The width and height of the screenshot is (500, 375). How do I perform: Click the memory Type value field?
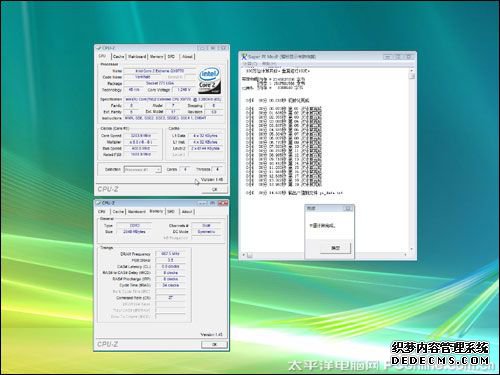click(134, 226)
